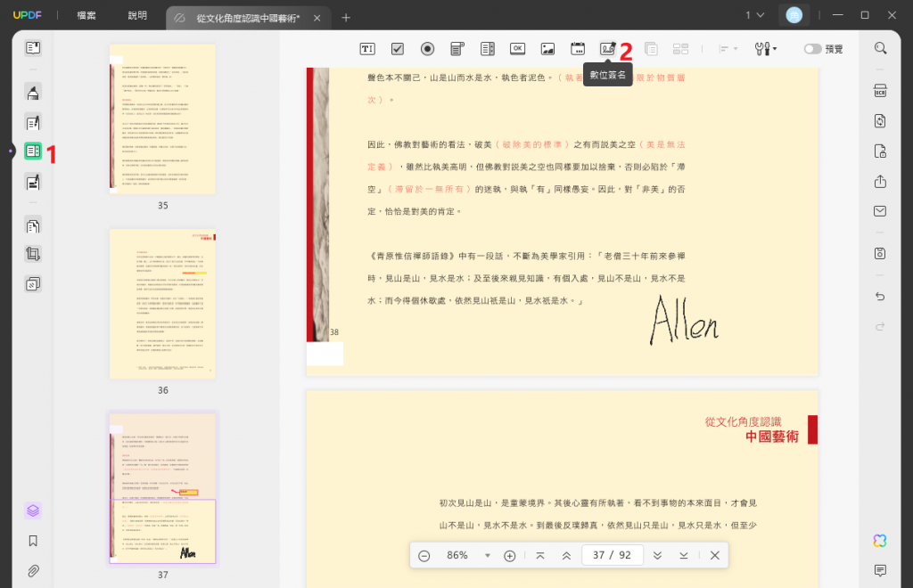
Task: Go to the previous page
Action: [x=566, y=556]
